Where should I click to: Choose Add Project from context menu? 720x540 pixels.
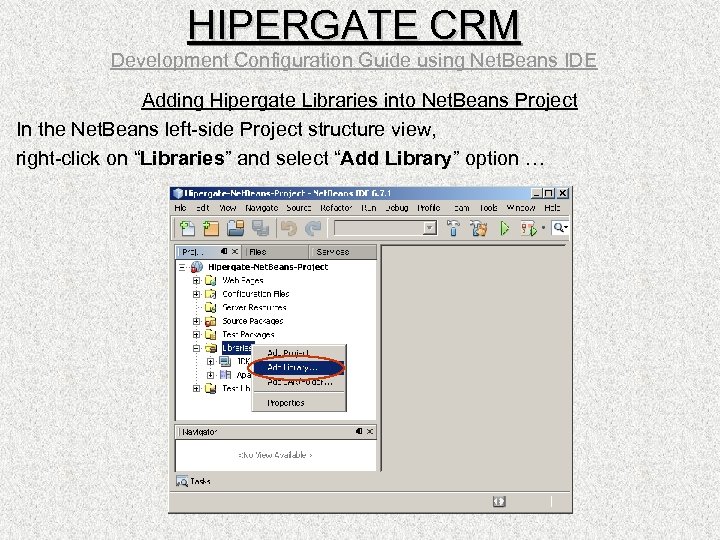(x=298, y=353)
